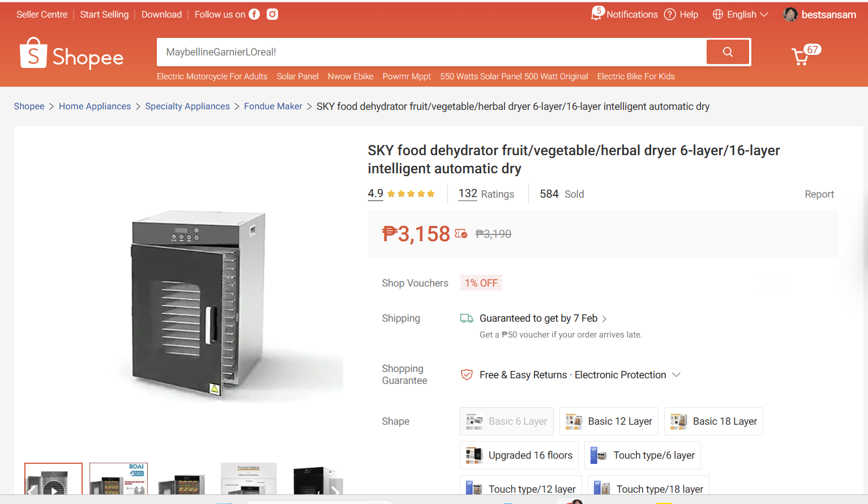
Task: Open the shopping cart
Action: (x=801, y=56)
